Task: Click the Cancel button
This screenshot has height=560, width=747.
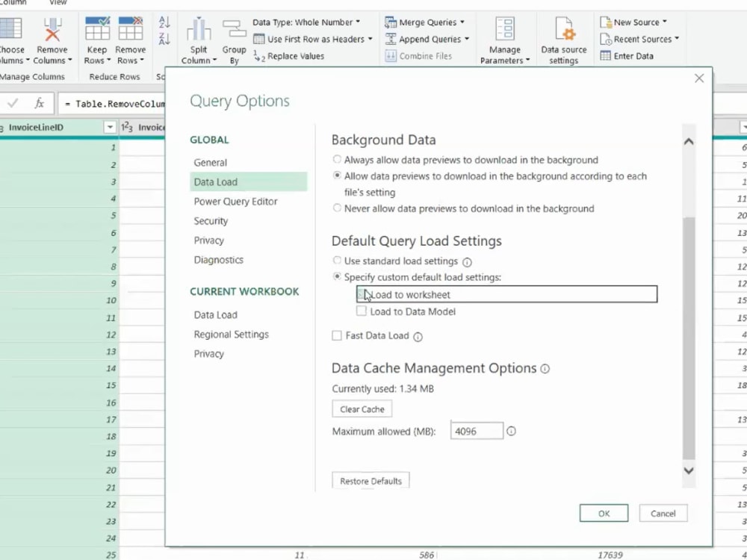Action: tap(663, 514)
